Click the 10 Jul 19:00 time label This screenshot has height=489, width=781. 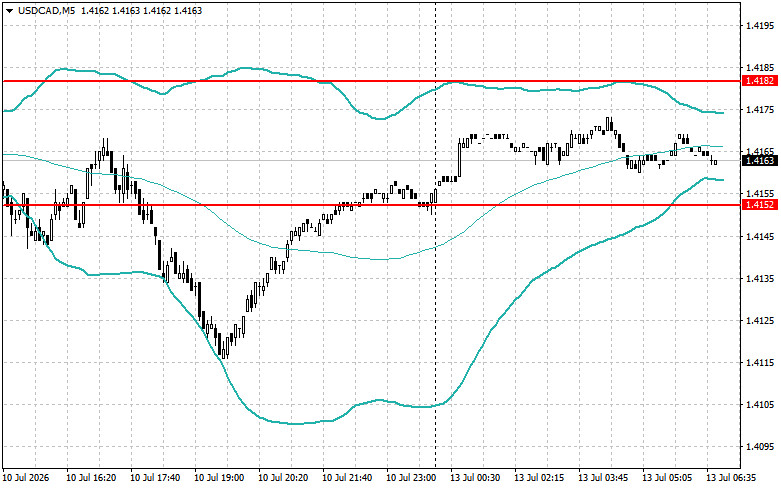[219, 478]
